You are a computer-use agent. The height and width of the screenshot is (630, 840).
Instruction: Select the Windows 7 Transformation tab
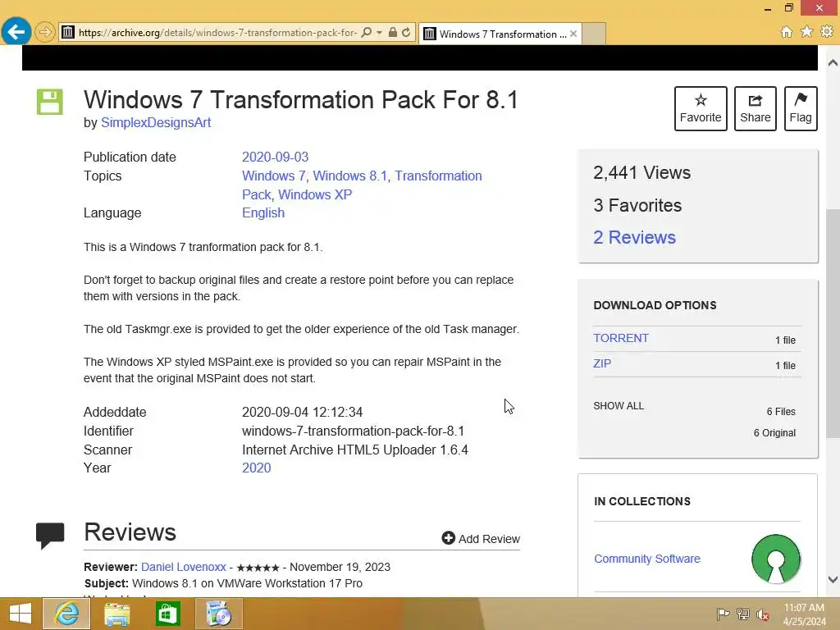500,34
